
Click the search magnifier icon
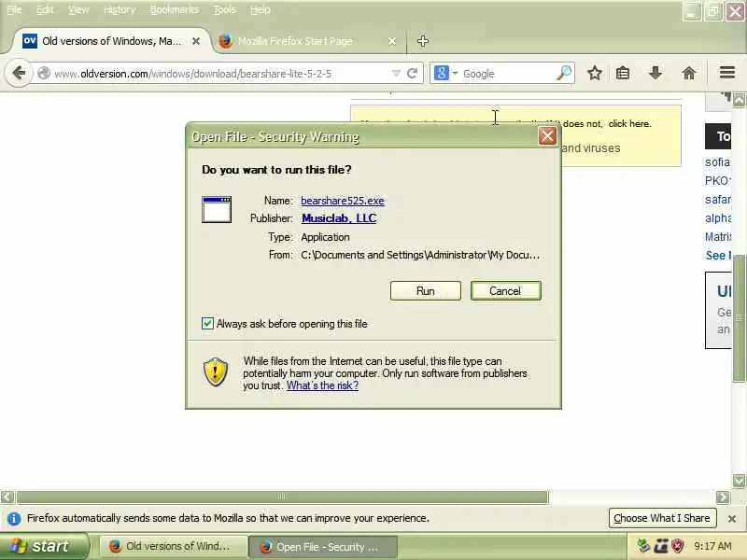tap(564, 74)
